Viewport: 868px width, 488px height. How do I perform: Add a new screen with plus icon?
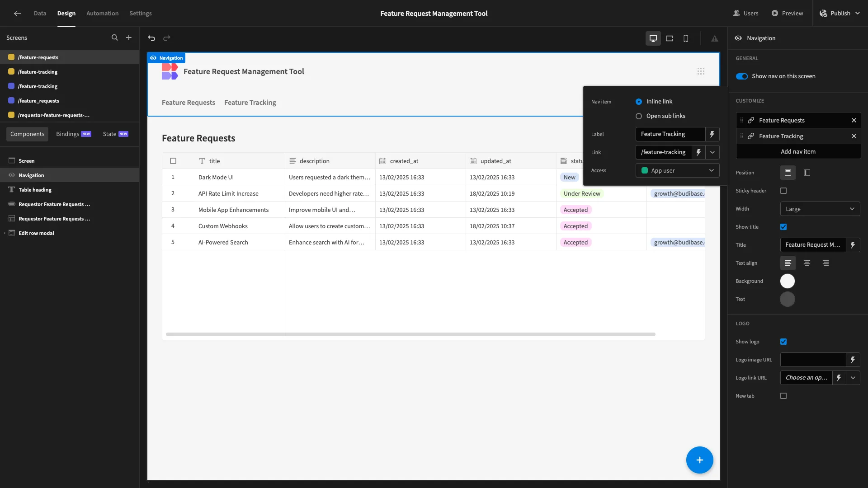coord(129,38)
